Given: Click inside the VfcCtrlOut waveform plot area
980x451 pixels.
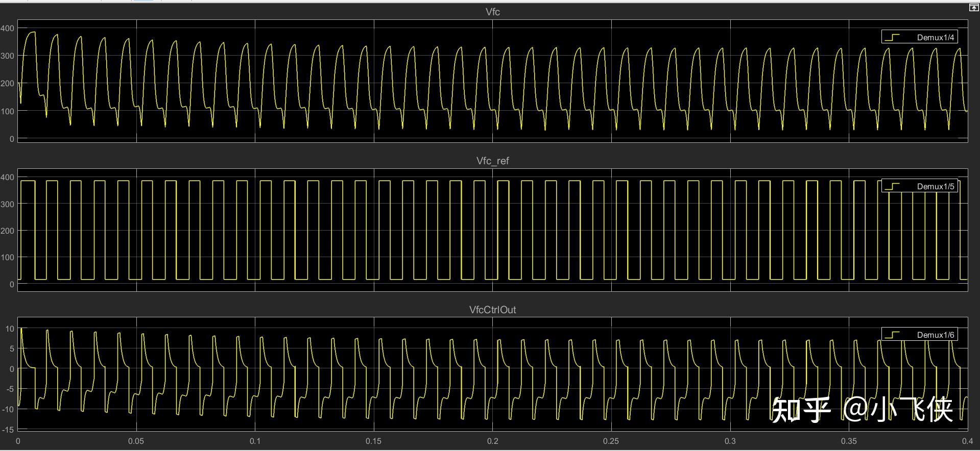Looking at the screenshot, I should (x=493, y=375).
